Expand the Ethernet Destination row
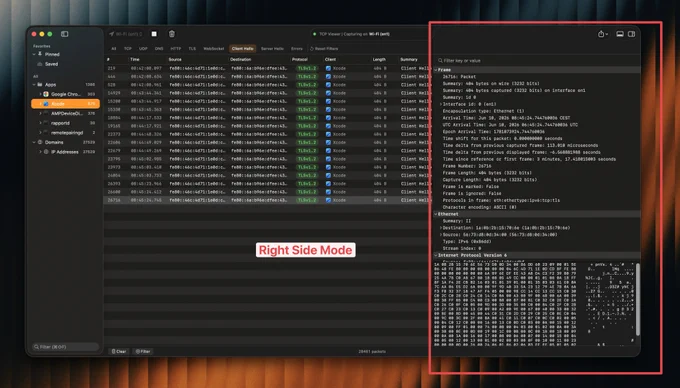 click(x=441, y=228)
